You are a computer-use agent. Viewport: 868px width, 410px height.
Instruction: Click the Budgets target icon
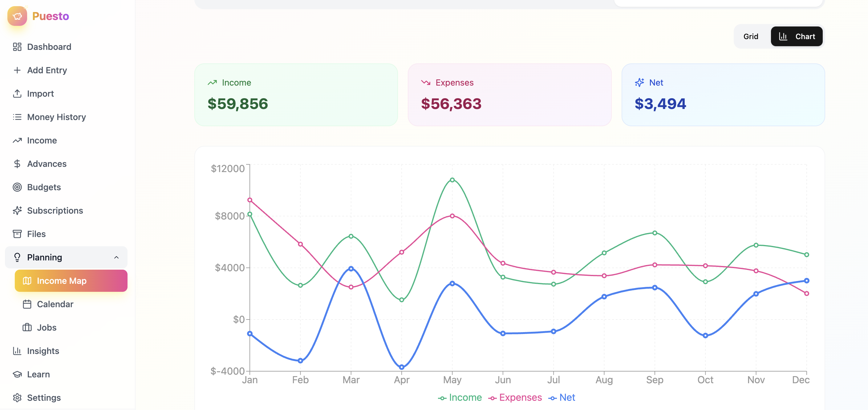click(17, 187)
